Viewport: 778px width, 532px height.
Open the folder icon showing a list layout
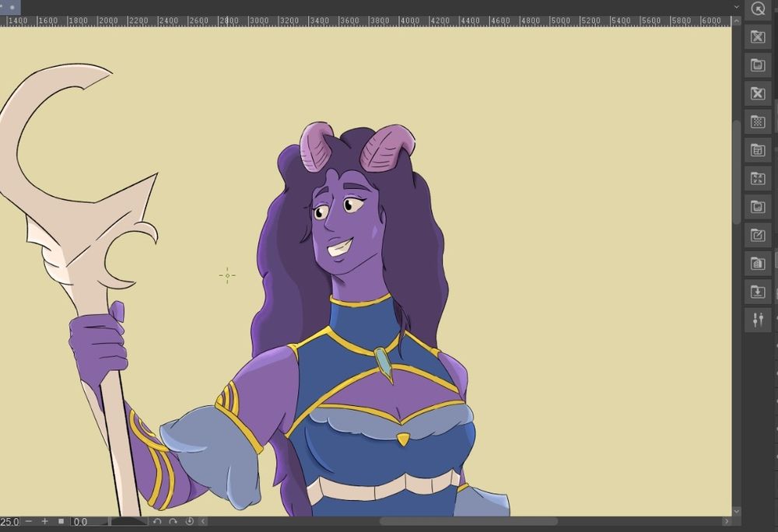point(758,150)
